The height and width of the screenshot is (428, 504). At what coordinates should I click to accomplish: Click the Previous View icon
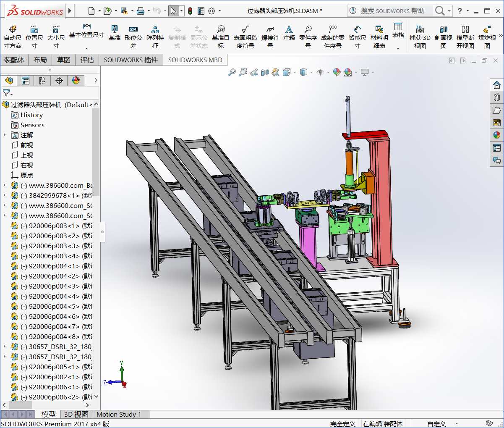coord(254,72)
